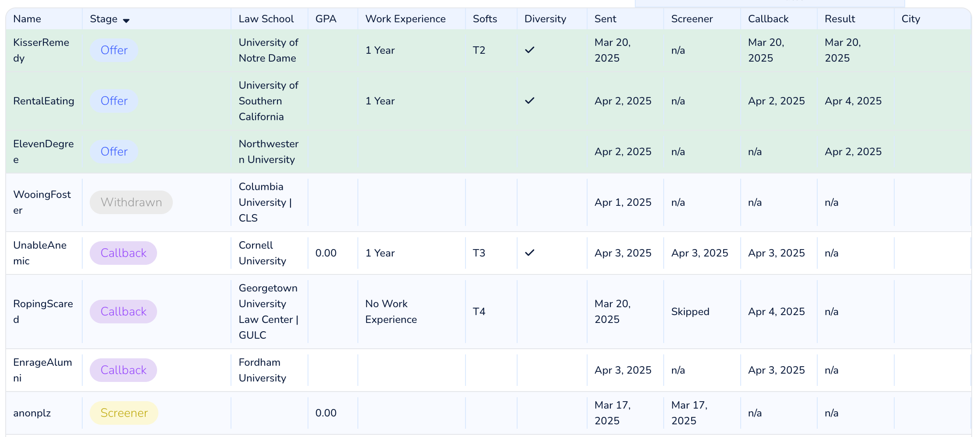Select the Skipped screener cell for RopingScared
The height and width of the screenshot is (437, 980).
click(x=690, y=312)
